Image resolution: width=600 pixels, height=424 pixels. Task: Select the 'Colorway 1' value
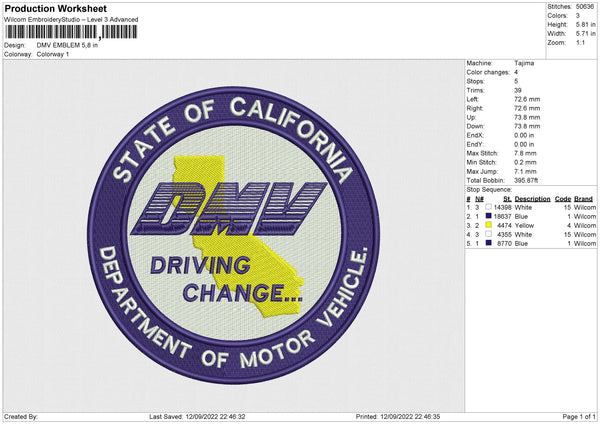pos(53,54)
